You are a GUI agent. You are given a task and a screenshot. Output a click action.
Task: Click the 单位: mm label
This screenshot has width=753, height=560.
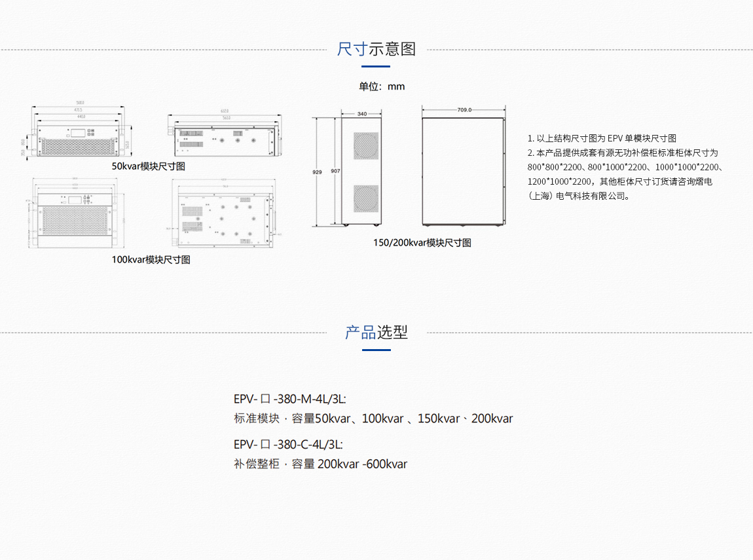(x=382, y=86)
